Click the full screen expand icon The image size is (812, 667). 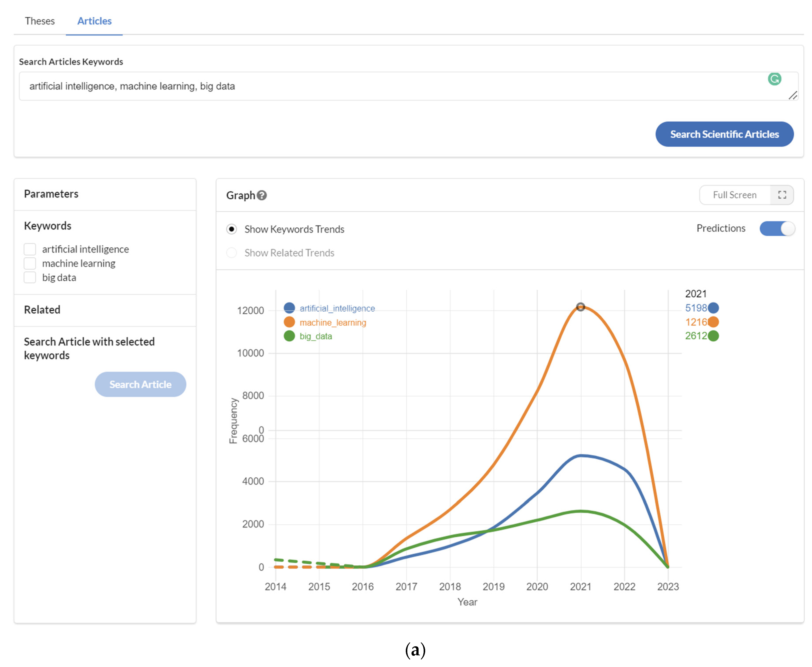(x=782, y=195)
